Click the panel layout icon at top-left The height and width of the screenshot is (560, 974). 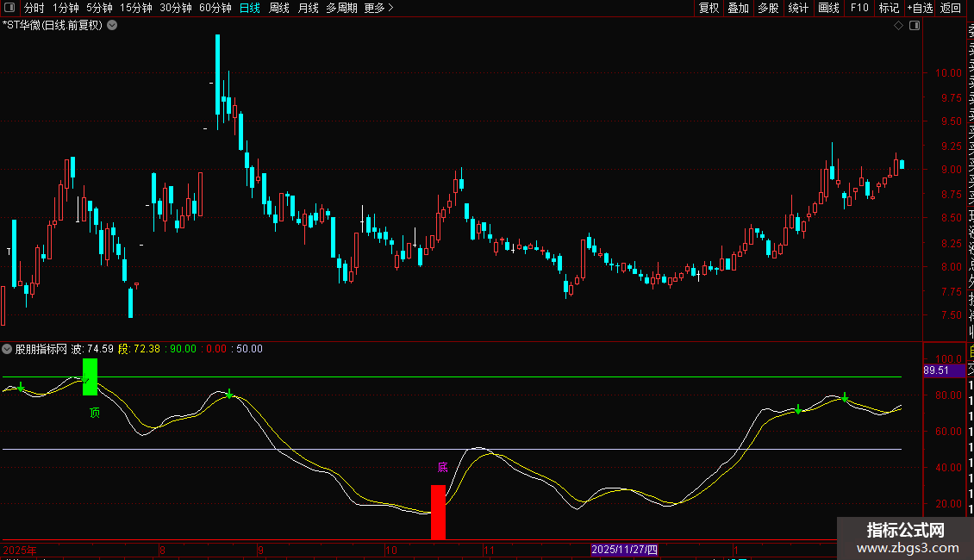9,8
